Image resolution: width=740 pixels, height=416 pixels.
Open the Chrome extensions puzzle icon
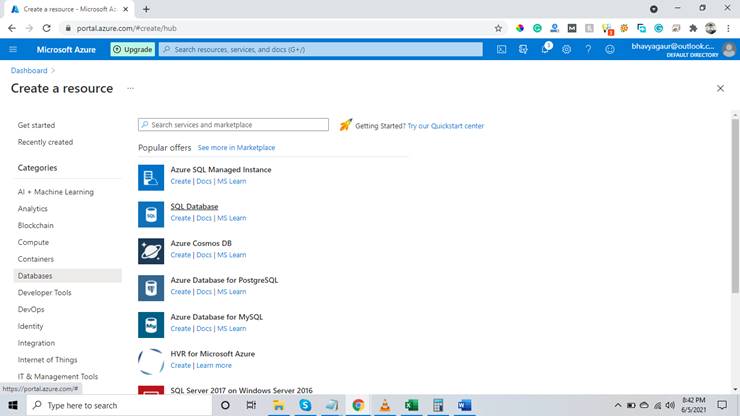(693, 28)
